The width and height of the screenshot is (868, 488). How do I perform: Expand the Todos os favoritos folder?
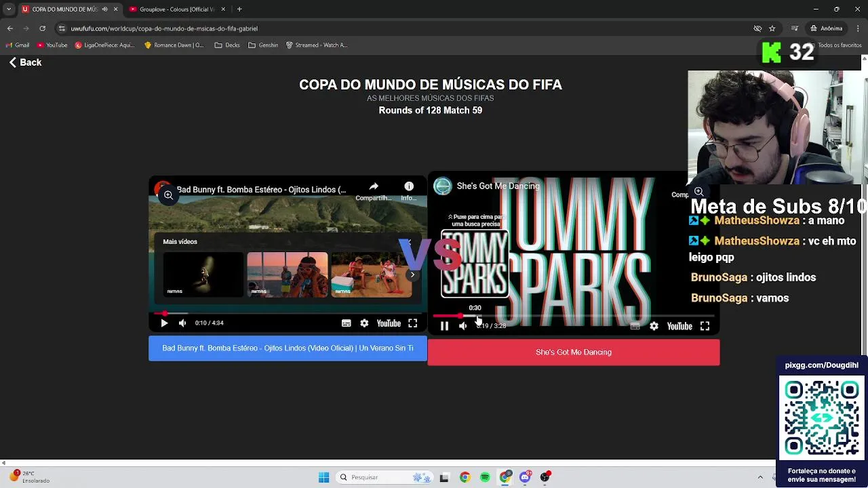835,45
